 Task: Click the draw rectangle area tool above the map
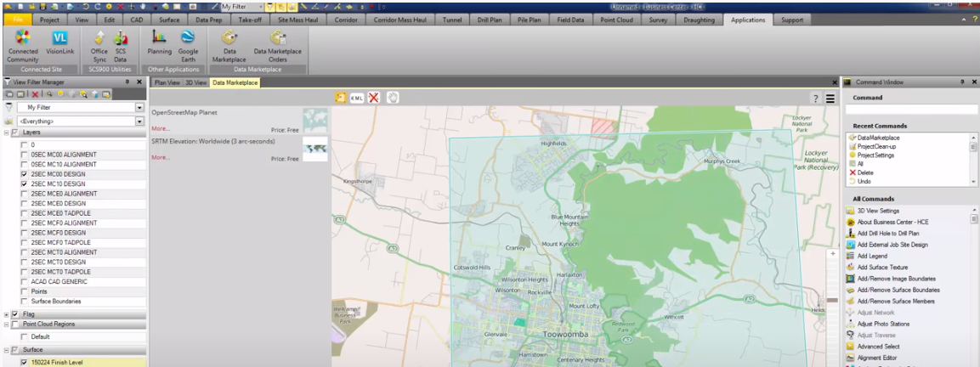coord(341,98)
